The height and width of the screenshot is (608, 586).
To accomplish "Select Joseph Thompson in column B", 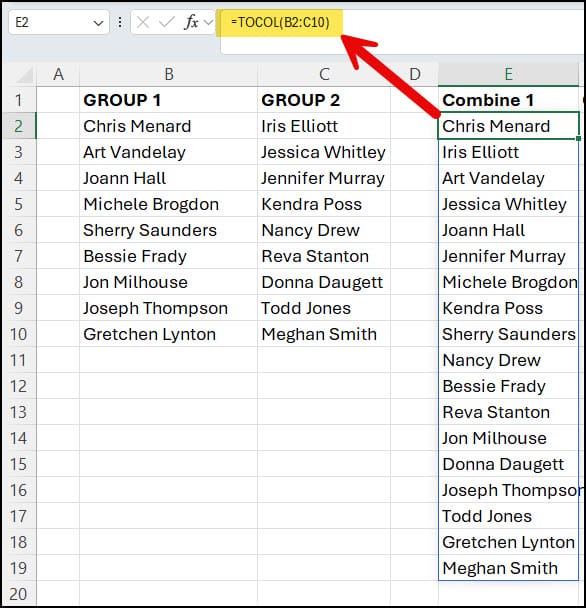I will 169,308.
